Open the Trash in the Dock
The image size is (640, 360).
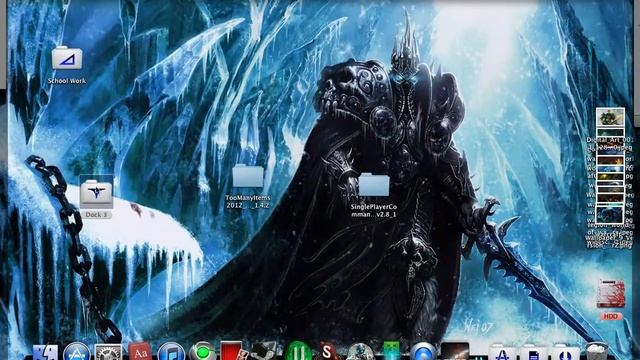597,352
